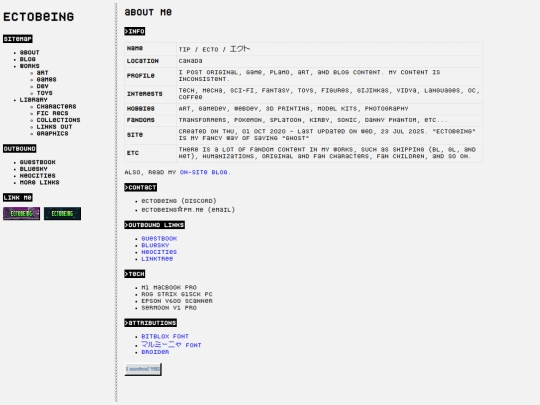Open the Works sitemap entry
This screenshot has height=405, width=540.
[x=29, y=66]
